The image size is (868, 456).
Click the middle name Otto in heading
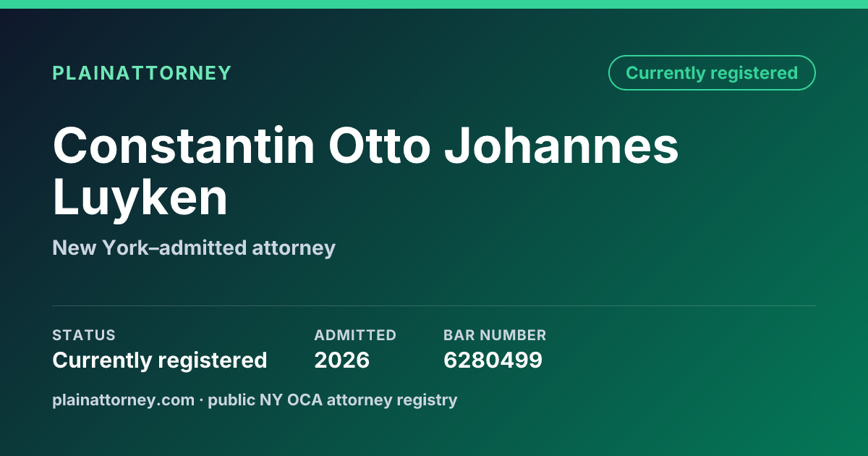pyautogui.click(x=380, y=145)
